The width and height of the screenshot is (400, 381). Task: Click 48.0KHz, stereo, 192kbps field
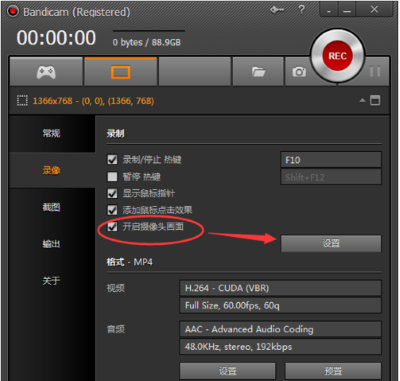click(280, 347)
